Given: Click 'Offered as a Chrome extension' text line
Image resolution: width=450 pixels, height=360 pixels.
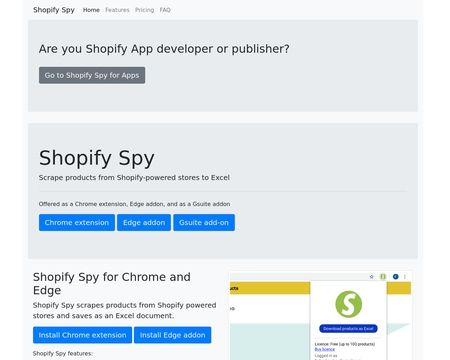Looking at the screenshot, I should coord(134,204).
